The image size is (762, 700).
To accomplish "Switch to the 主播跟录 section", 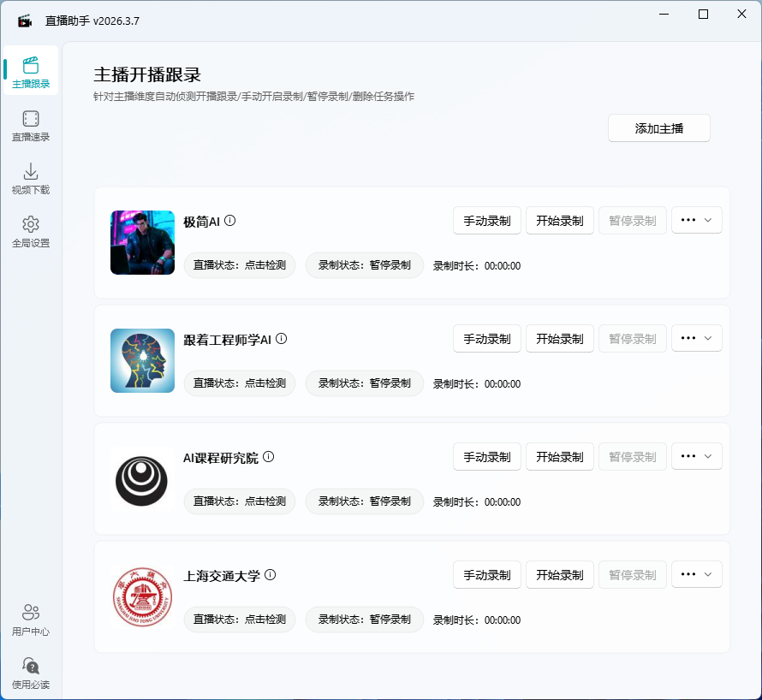I will [30, 72].
